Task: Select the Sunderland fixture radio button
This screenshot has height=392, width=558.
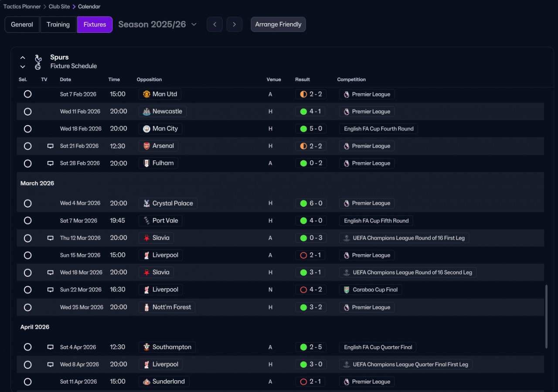Action: pos(27,382)
